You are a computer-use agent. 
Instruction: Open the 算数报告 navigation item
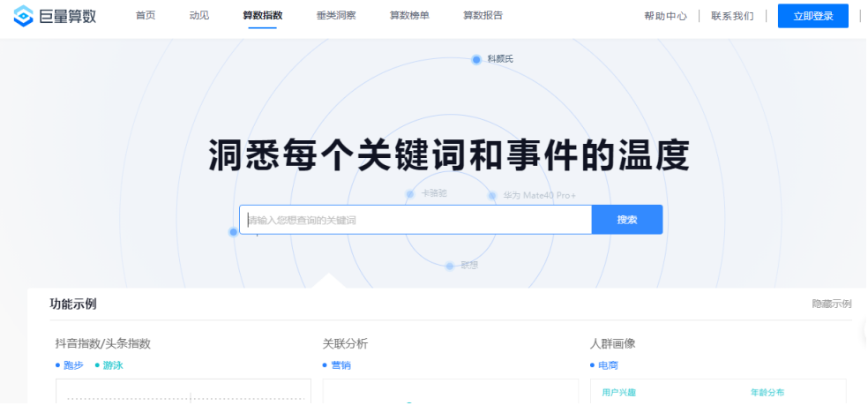click(483, 16)
